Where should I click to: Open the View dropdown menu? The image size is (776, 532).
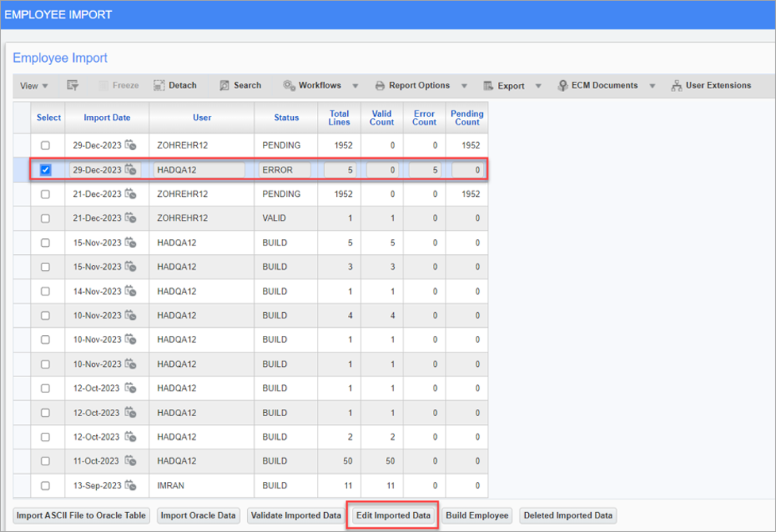coord(33,86)
